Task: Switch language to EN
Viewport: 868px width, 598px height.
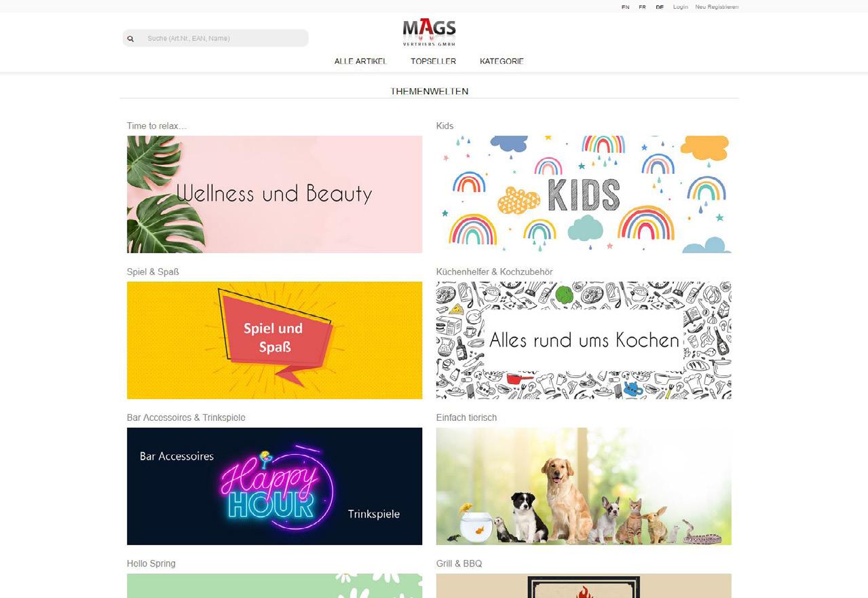Action: click(x=625, y=7)
